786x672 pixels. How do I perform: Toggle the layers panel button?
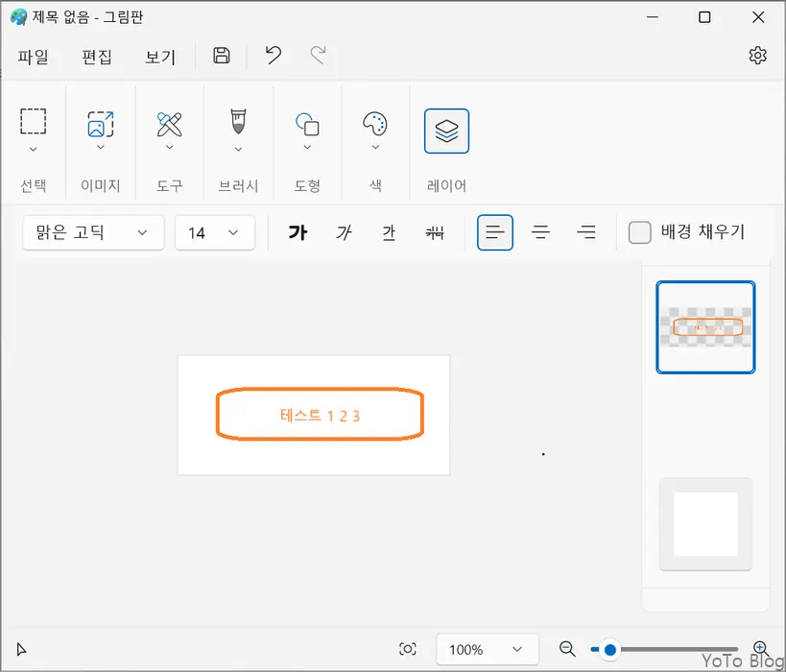coord(446,131)
